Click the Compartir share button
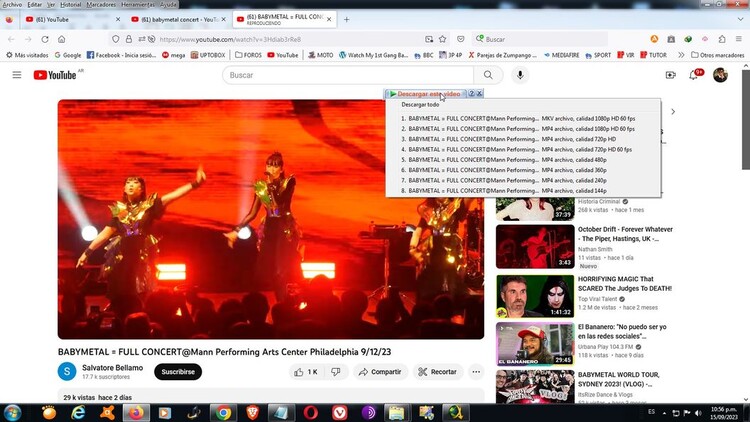750x422 pixels. (380, 372)
